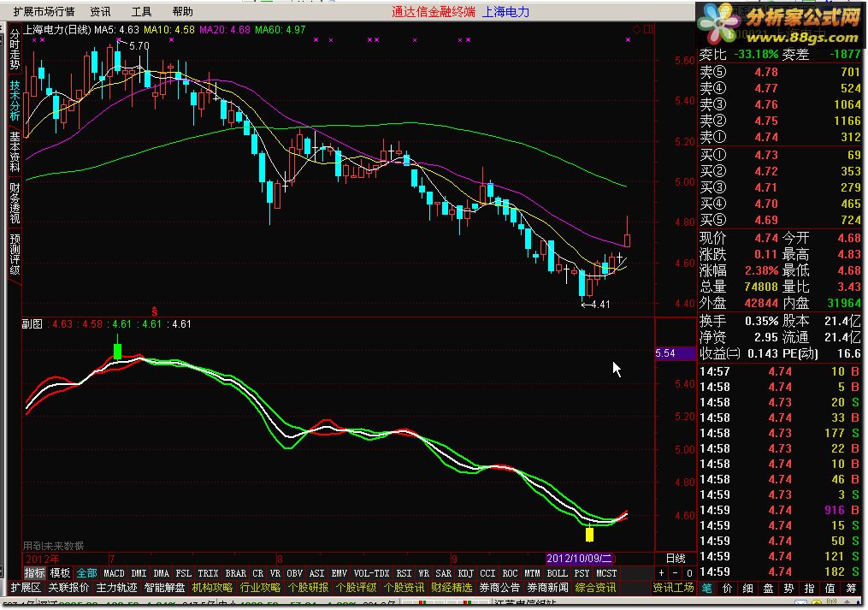This screenshot has width=868, height=610.
Task: Open the 个股研报 tab
Action: 309,588
